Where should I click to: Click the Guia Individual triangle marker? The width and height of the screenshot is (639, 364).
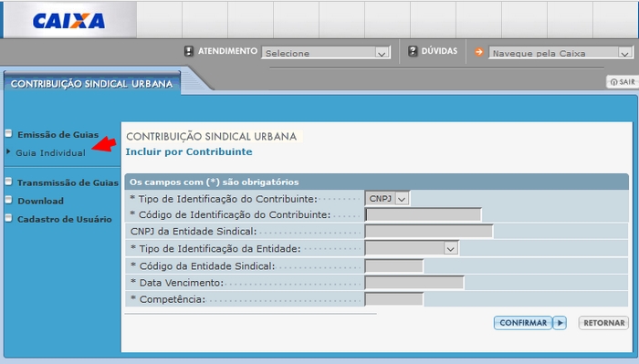click(8, 151)
